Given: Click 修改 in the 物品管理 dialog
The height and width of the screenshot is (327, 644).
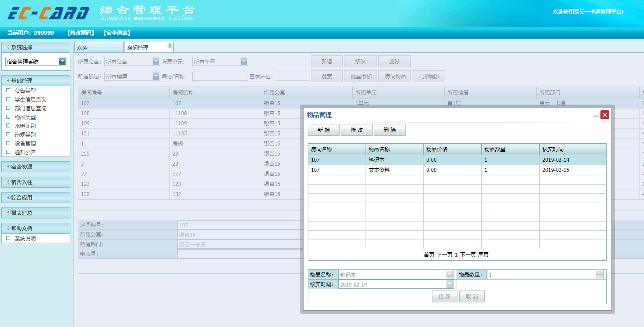Looking at the screenshot, I should point(357,130).
